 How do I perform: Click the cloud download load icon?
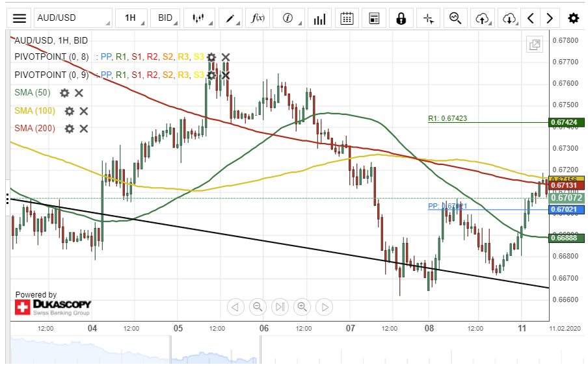(509, 18)
